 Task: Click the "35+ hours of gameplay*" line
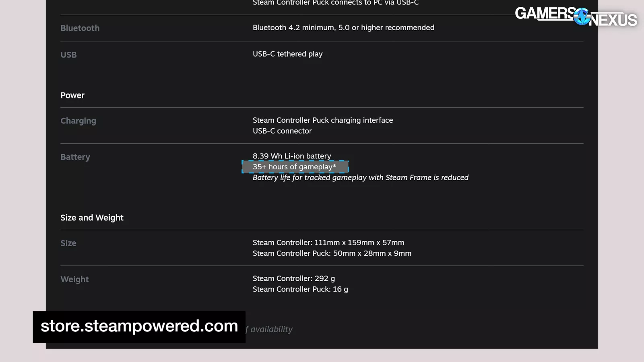[295, 167]
